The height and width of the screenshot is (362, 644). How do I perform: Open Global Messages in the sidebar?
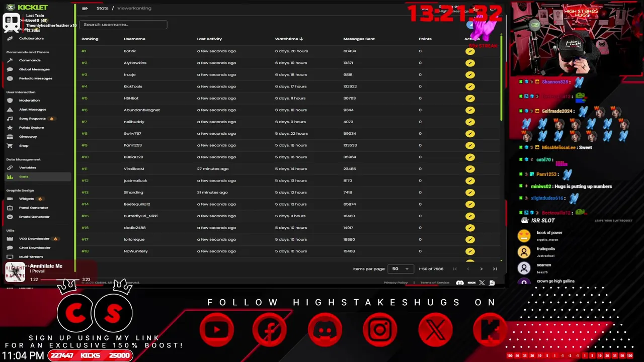point(34,69)
